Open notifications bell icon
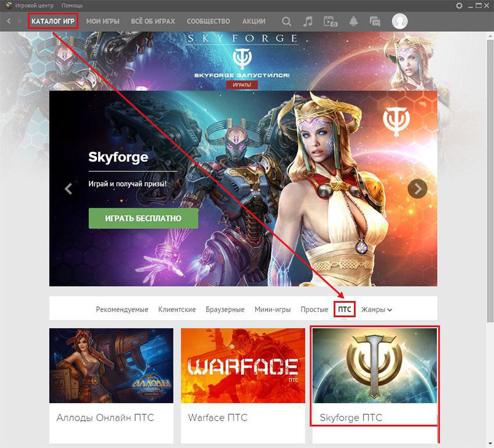Image resolution: width=494 pixels, height=448 pixels. 353,21
